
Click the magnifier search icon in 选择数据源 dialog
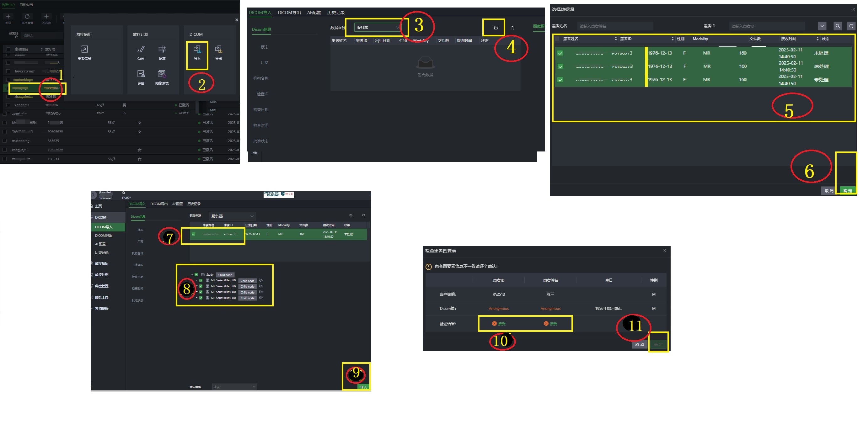838,26
